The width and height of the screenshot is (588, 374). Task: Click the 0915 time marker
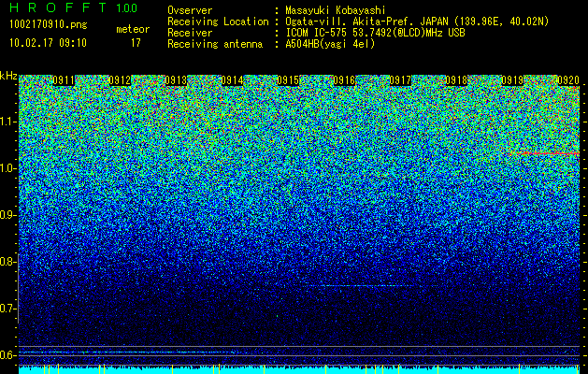pyautogui.click(x=288, y=80)
